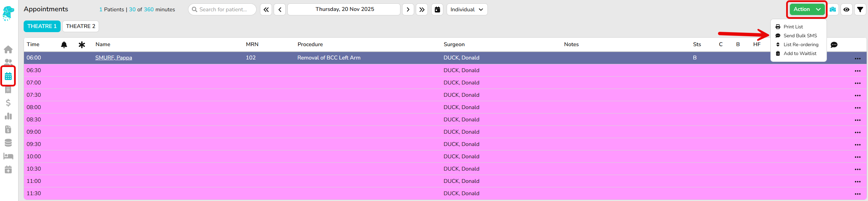The width and height of the screenshot is (868, 201).
Task: Jump back with the double-left arrow
Action: tap(266, 10)
